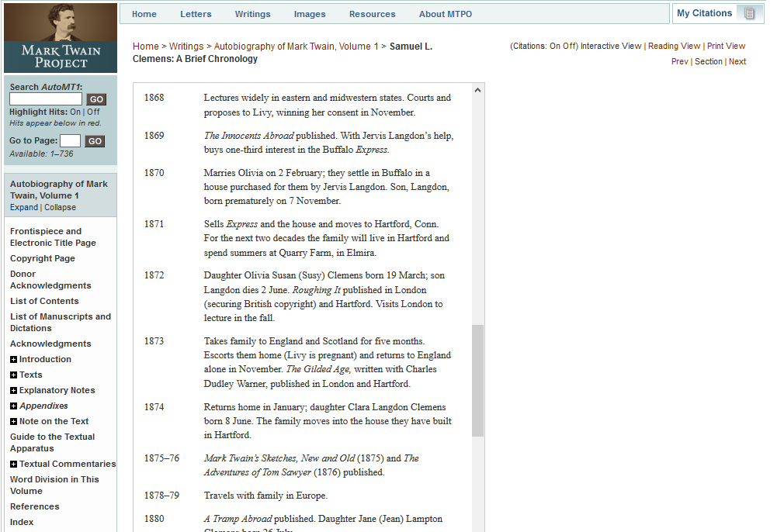This screenshot has height=532, width=784.
Task: Switch to Interactive View
Action: click(610, 46)
